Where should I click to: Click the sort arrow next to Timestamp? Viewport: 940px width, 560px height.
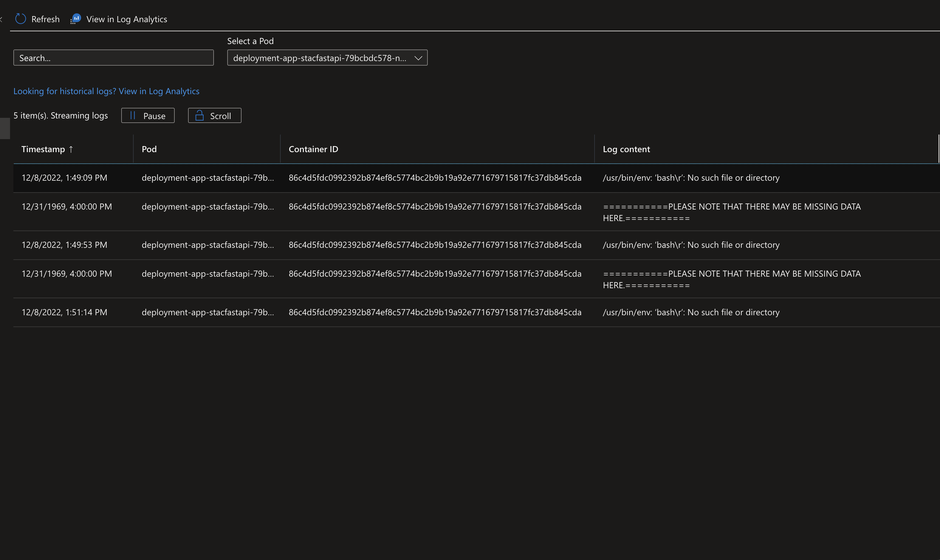[x=71, y=149]
